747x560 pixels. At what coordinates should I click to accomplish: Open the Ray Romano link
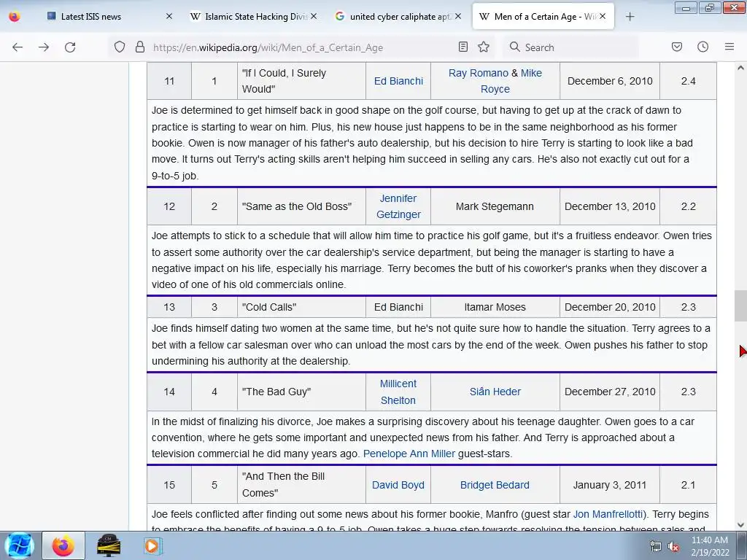tap(479, 73)
